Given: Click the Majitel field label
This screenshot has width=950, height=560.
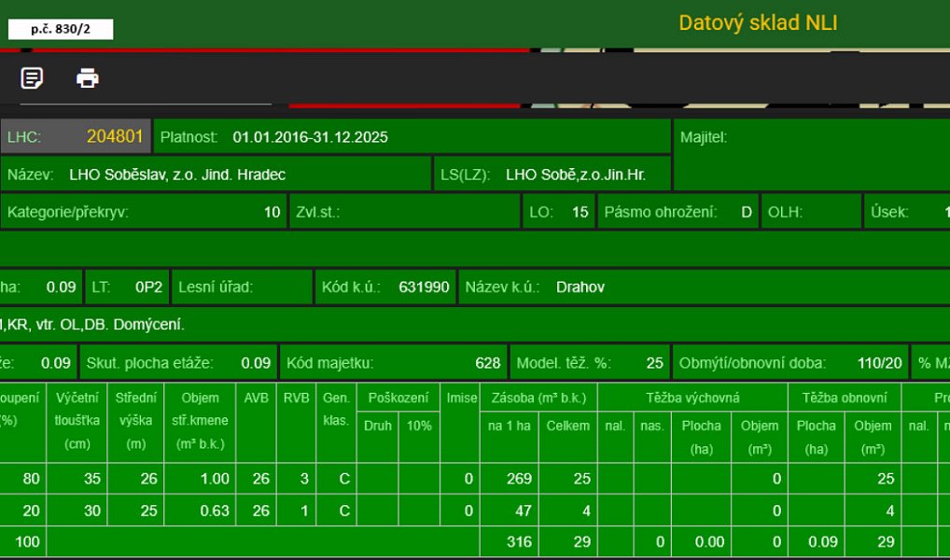Looking at the screenshot, I should pos(704,137).
